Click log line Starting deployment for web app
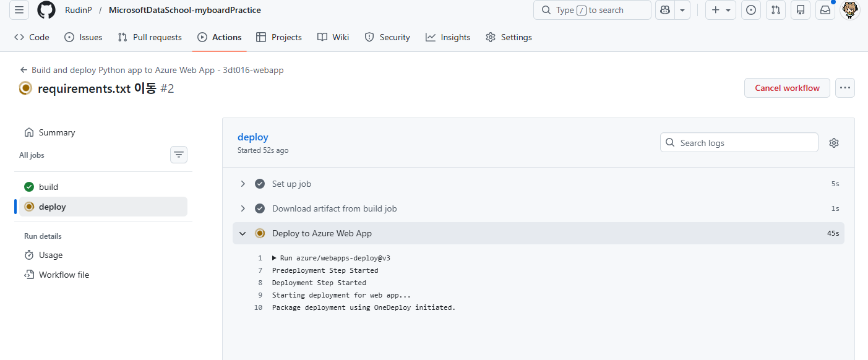This screenshot has height=360, width=868. pyautogui.click(x=342, y=295)
